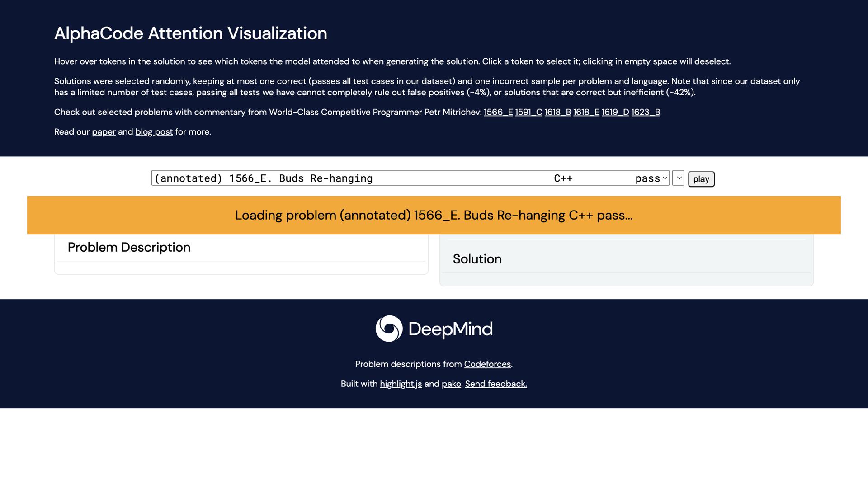Open the 1623_B problem link
The image size is (868, 488).
click(645, 112)
